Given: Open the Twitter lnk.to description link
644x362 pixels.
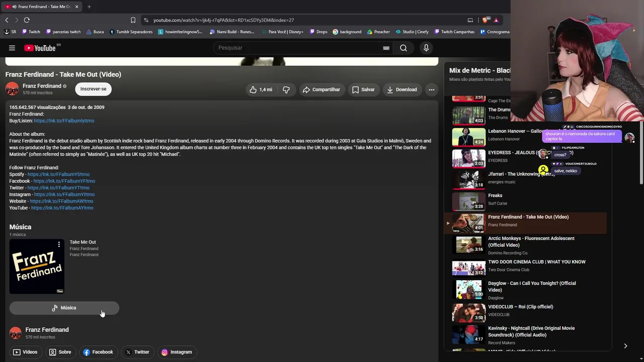Looking at the screenshot, I should (58, 188).
